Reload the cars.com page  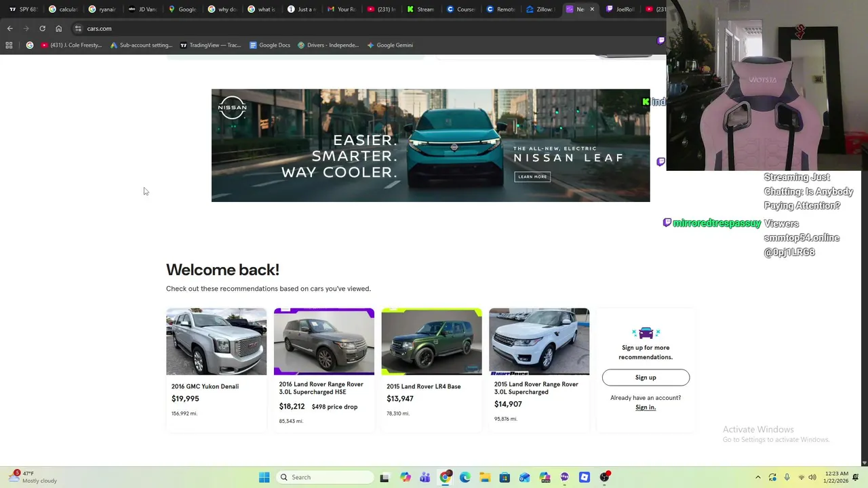pyautogui.click(x=42, y=28)
